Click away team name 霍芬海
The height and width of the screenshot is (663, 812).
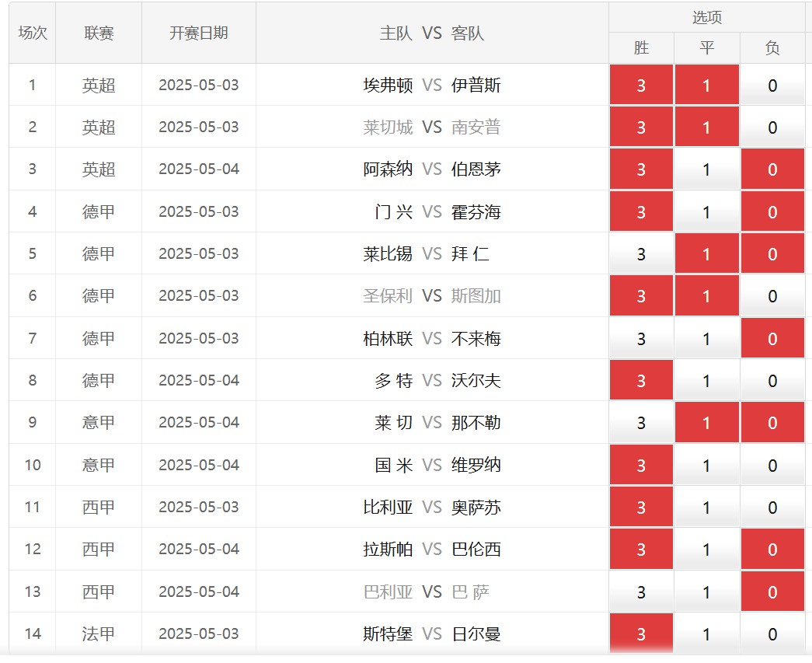[x=476, y=211]
